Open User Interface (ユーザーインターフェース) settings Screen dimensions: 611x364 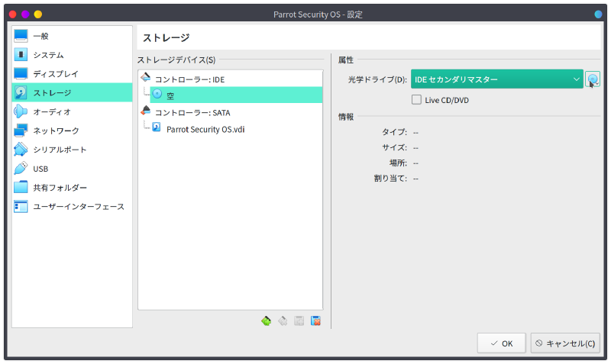point(78,207)
